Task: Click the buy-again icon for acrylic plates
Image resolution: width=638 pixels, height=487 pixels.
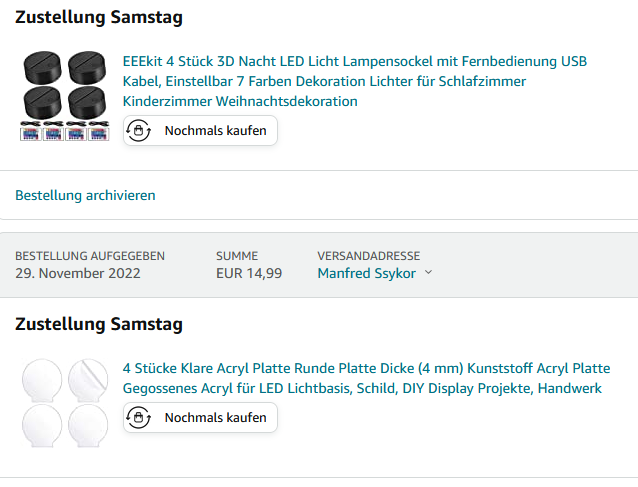Action: click(x=140, y=418)
